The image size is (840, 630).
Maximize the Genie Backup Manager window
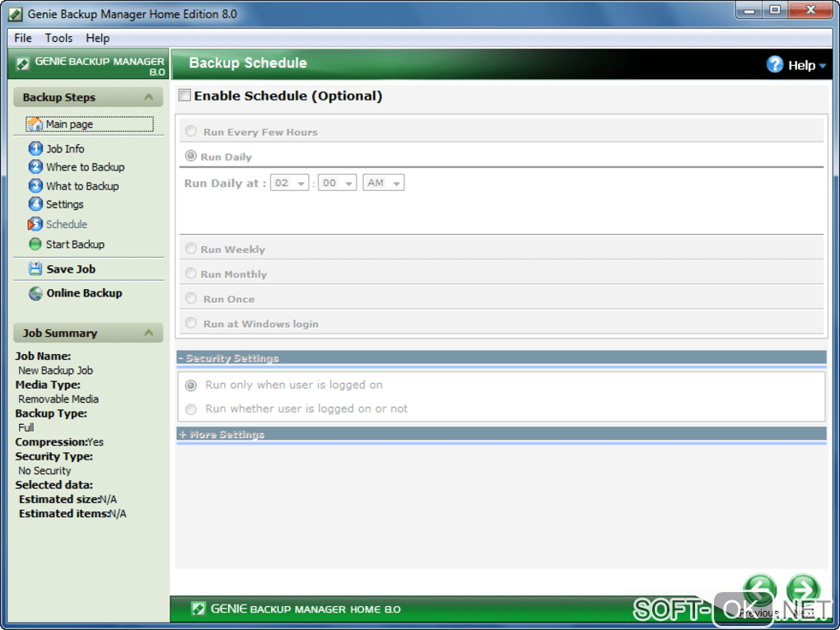[x=775, y=10]
